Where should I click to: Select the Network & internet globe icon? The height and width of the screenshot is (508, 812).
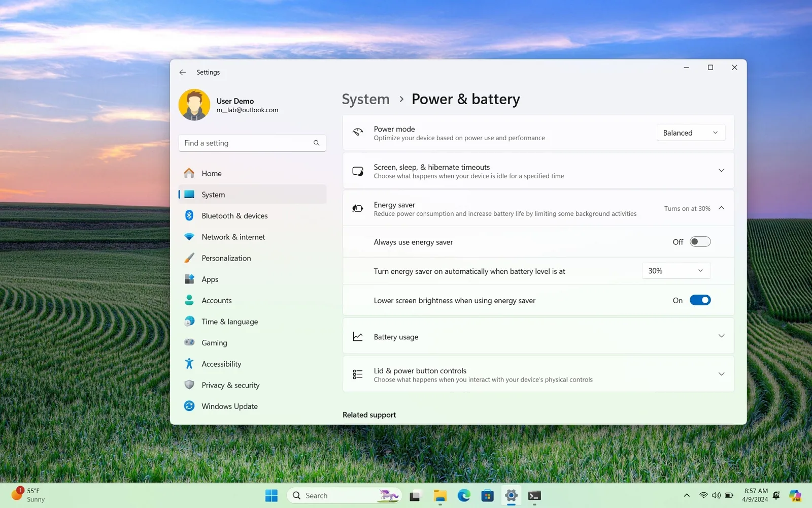click(x=189, y=237)
